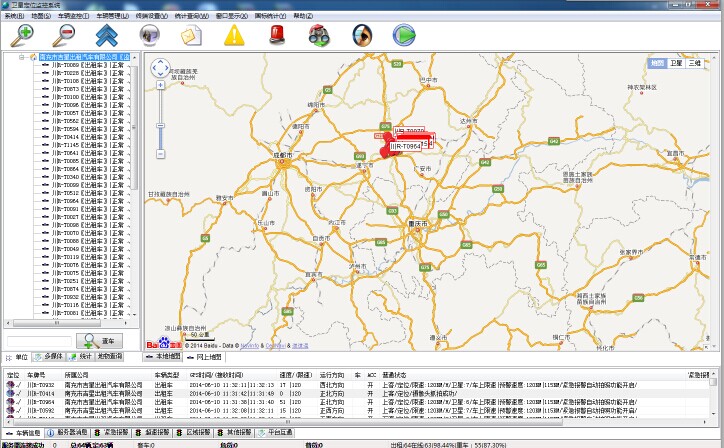The width and height of the screenshot is (724, 448).
Task: Open the 围栏统计(Y) menu
Action: tap(270, 16)
